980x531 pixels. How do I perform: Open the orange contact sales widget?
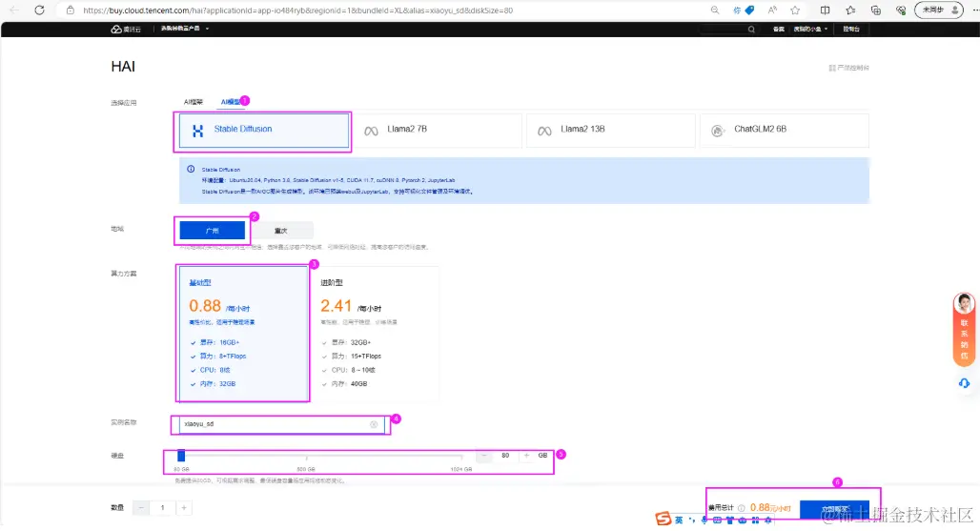click(965, 329)
